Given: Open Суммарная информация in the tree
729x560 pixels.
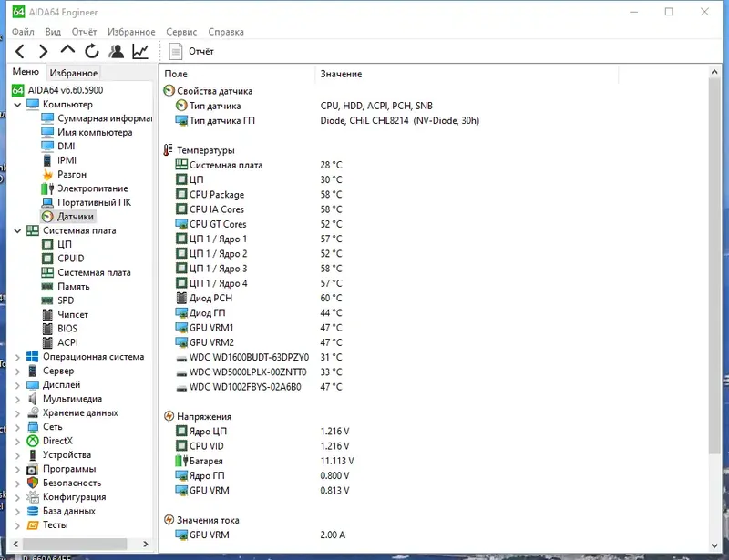Looking at the screenshot, I should pyautogui.click(x=97, y=118).
